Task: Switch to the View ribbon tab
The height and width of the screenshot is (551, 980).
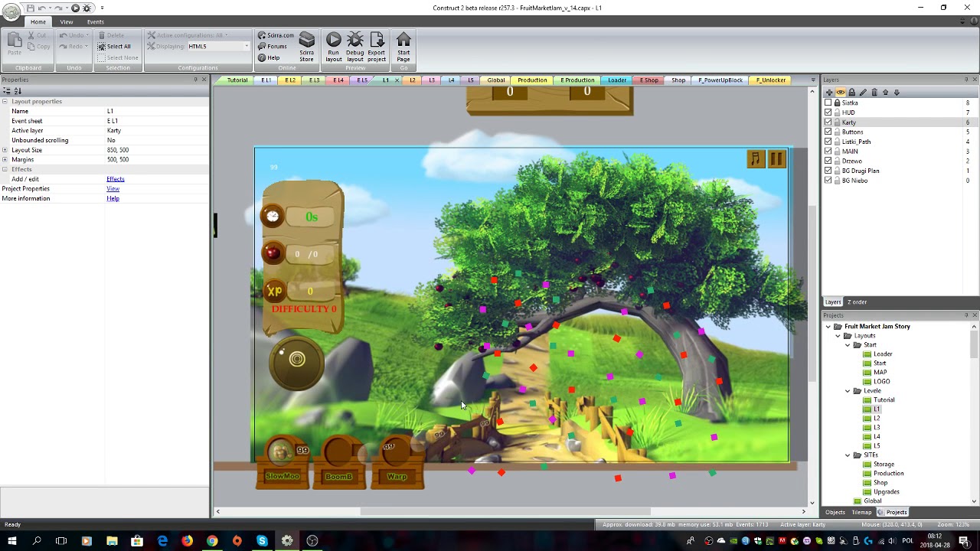Action: point(67,22)
